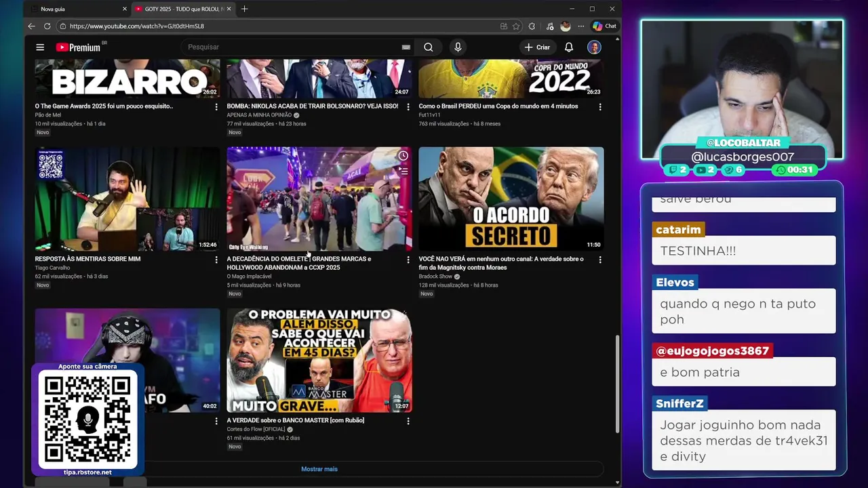This screenshot has height=488, width=868.
Task: Open title A VERDADE sobre o BANCO MASTER
Action: [295, 420]
